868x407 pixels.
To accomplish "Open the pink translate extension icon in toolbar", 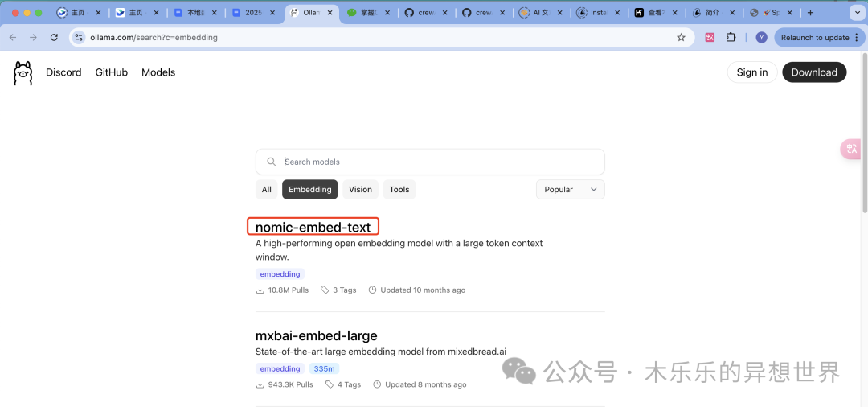I will point(710,37).
